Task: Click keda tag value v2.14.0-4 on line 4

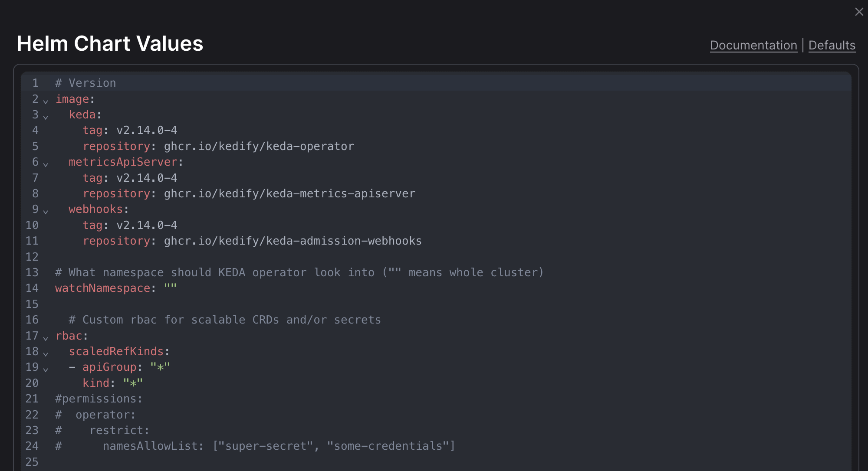Action: click(x=147, y=130)
